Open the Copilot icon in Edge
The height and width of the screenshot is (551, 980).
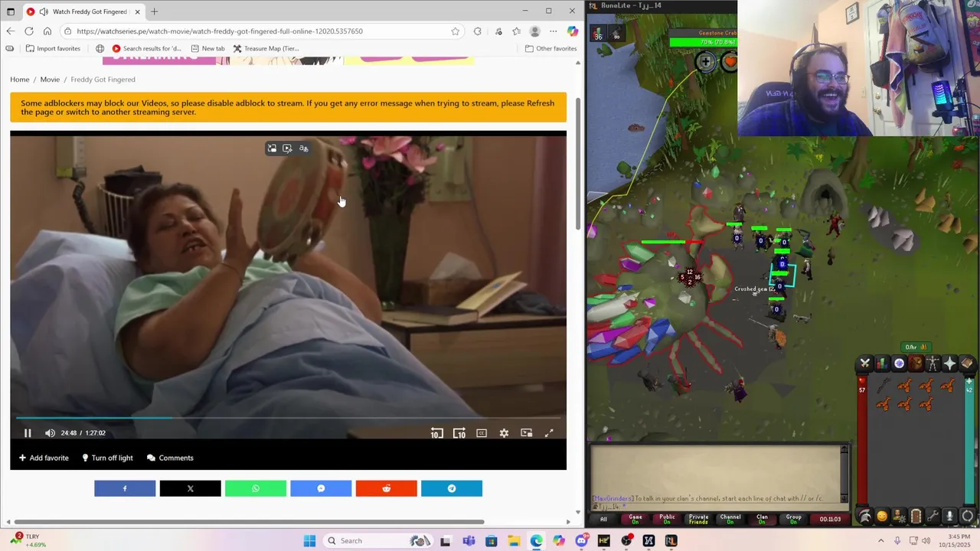click(572, 31)
